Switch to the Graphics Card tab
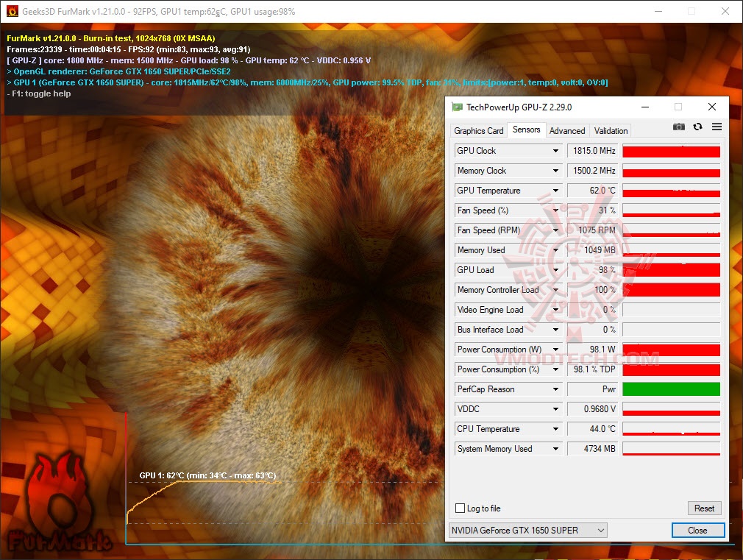This screenshot has height=560, width=743. 479,131
